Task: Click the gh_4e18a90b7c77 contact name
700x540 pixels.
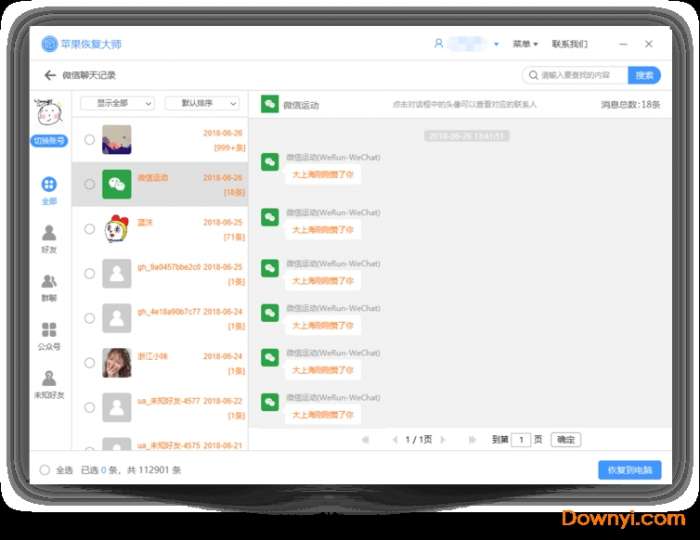Action: [x=169, y=312]
